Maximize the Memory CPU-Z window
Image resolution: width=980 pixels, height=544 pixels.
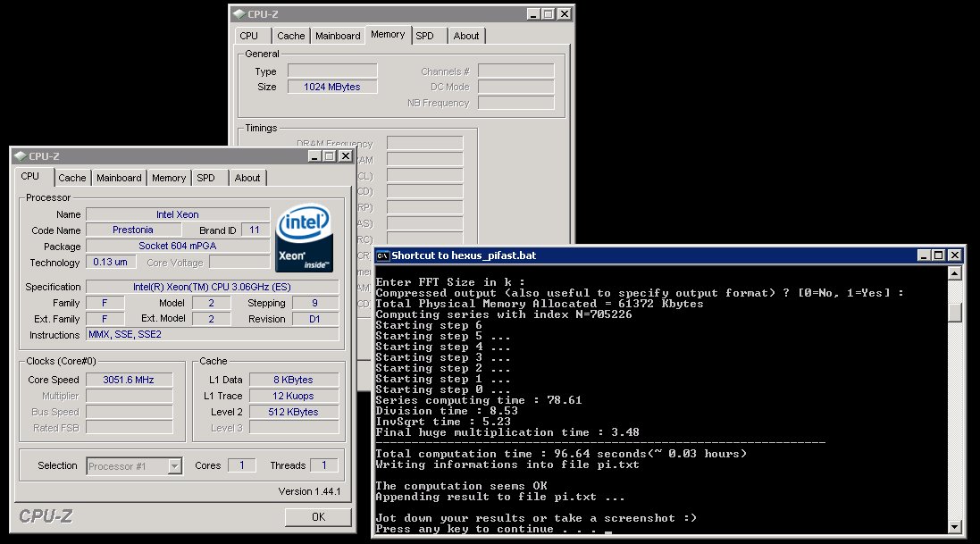(549, 14)
